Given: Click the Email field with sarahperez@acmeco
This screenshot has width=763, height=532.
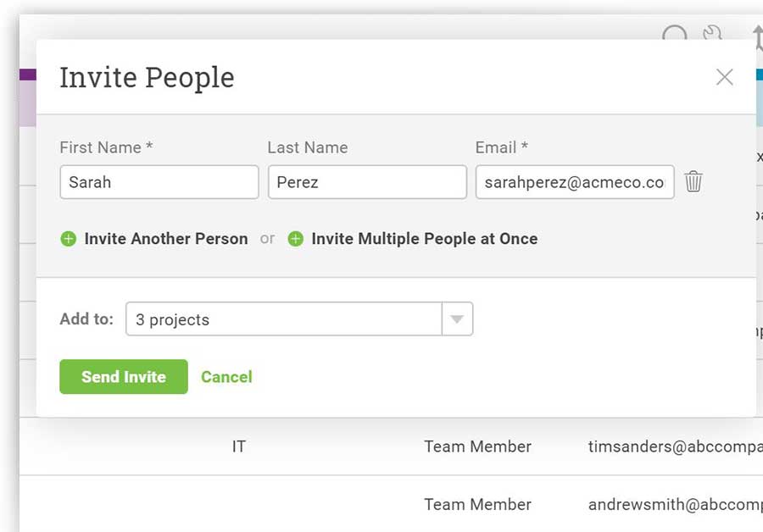Looking at the screenshot, I should click(575, 182).
